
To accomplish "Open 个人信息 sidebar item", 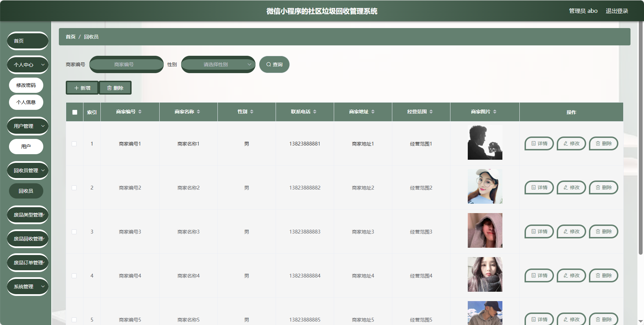I will click(x=26, y=102).
